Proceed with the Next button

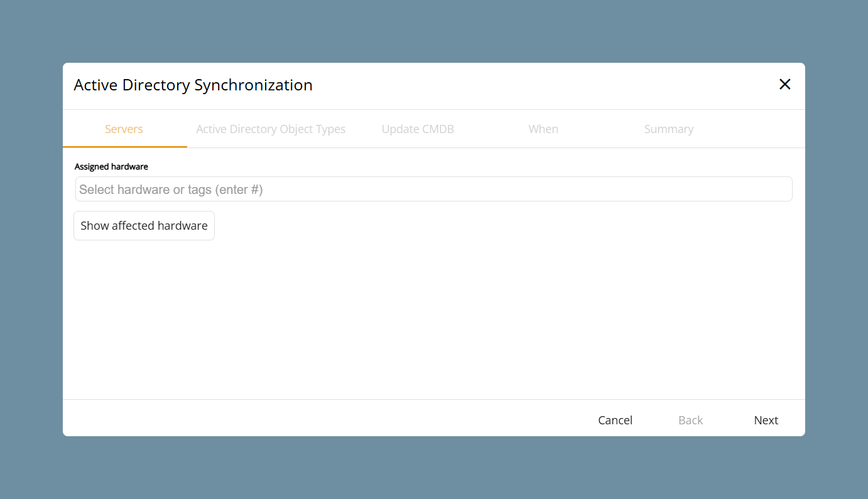coord(766,420)
